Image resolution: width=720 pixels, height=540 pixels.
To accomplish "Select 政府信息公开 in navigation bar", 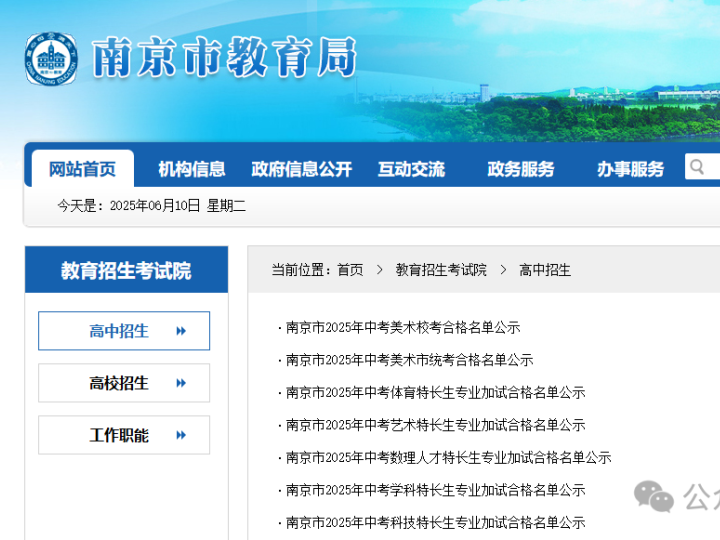I will point(302,169).
